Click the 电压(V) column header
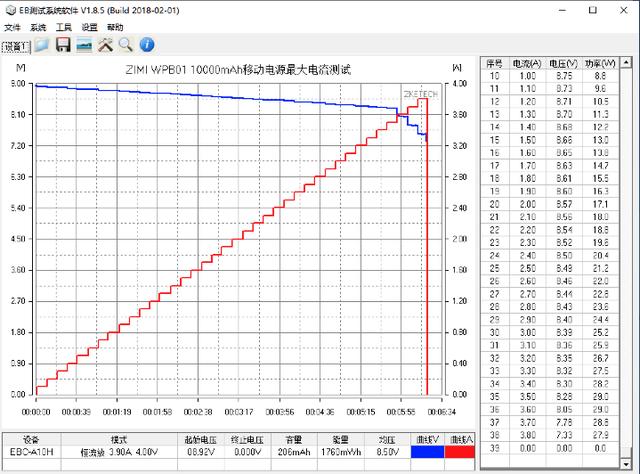The height and width of the screenshot is (474, 640). click(x=564, y=63)
